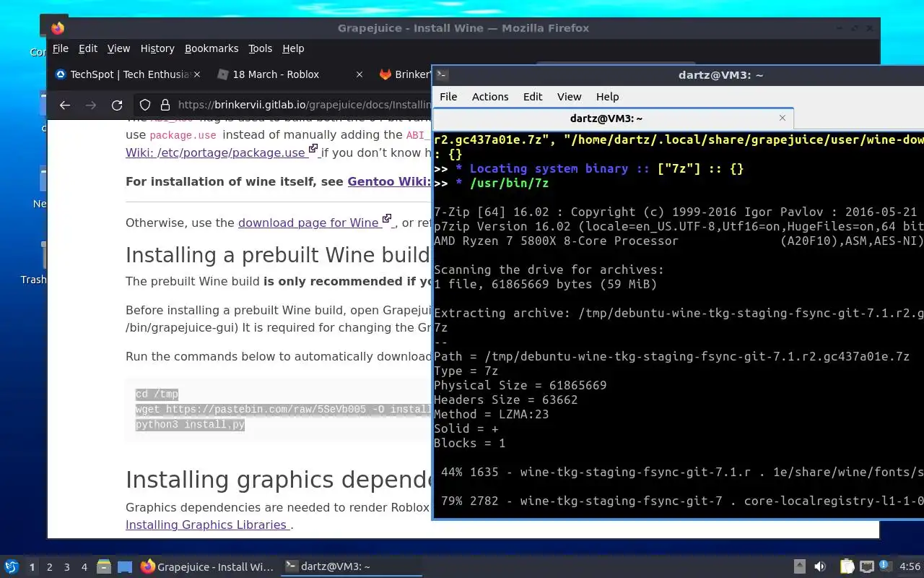
Task: Open the volume speaker tray icon
Action: (x=820, y=567)
